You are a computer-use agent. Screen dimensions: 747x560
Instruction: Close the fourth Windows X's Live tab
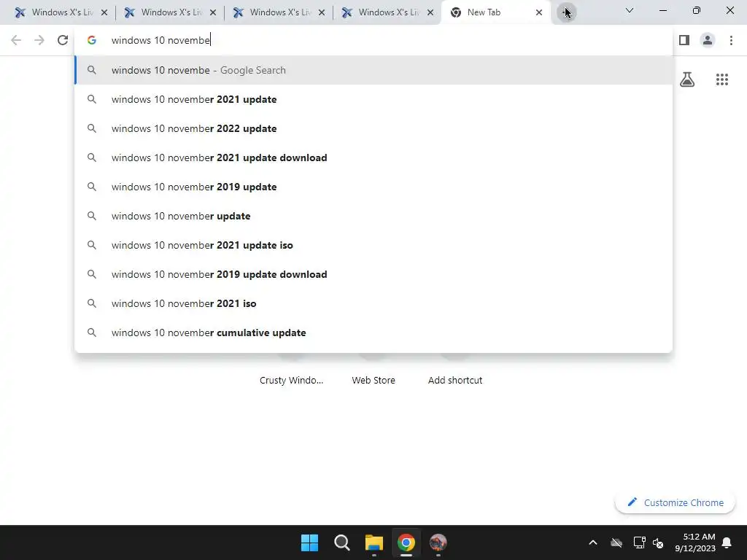(x=430, y=12)
